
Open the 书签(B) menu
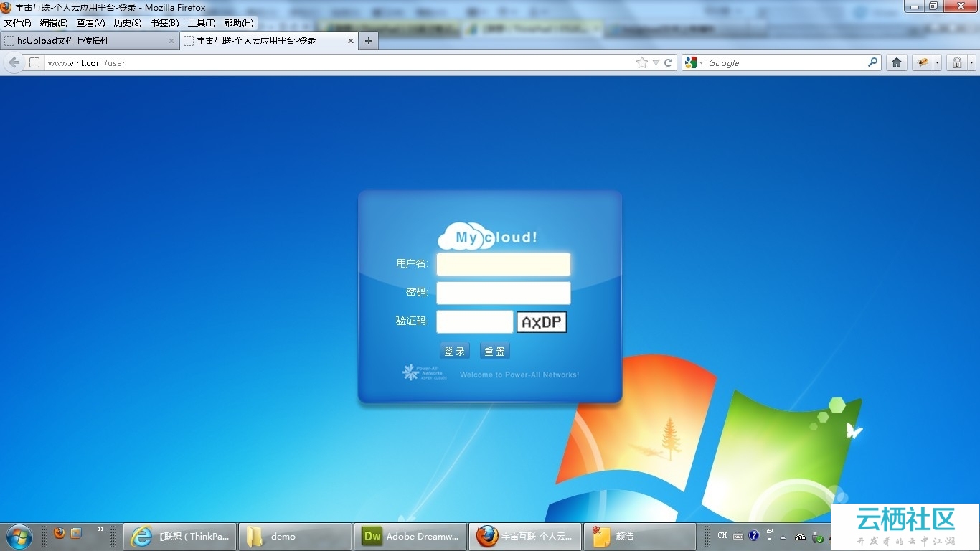click(165, 23)
